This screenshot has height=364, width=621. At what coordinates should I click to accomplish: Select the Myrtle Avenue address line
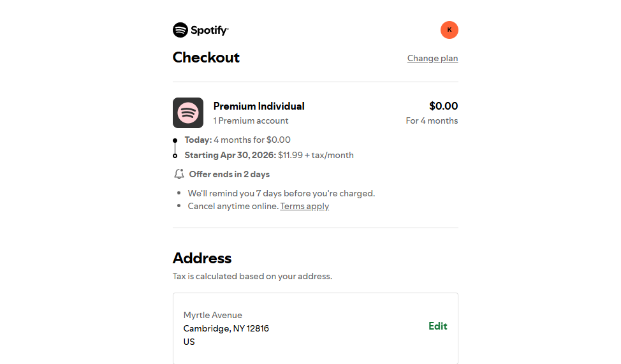click(x=213, y=315)
